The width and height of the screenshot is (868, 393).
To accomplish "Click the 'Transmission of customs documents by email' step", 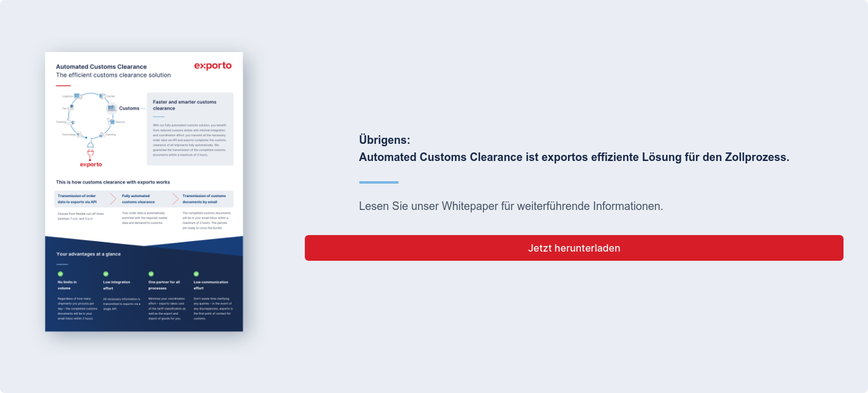I will pyautogui.click(x=204, y=198).
